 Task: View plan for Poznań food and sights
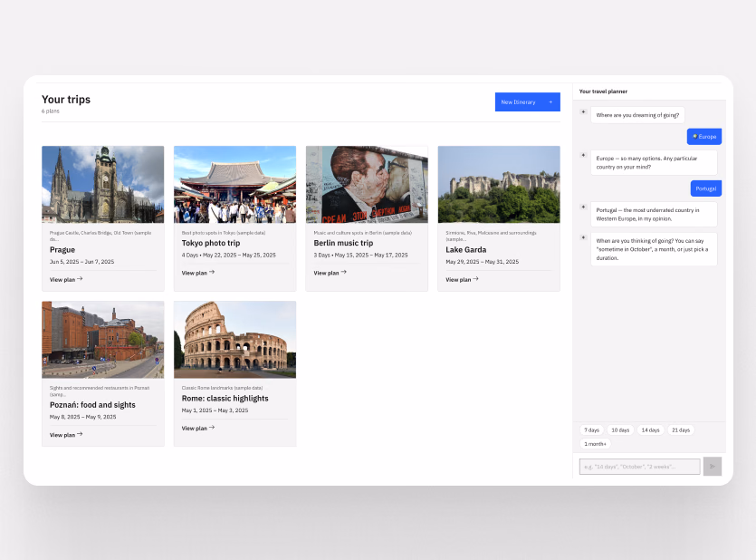66,435
